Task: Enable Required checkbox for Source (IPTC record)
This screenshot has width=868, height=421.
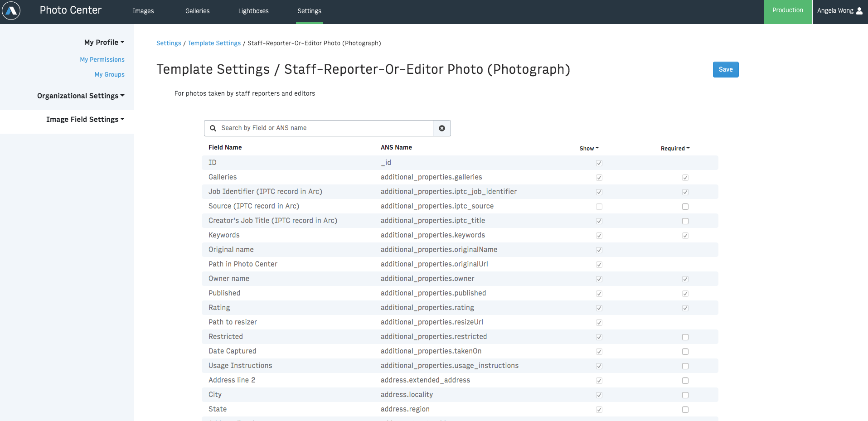Action: click(685, 207)
